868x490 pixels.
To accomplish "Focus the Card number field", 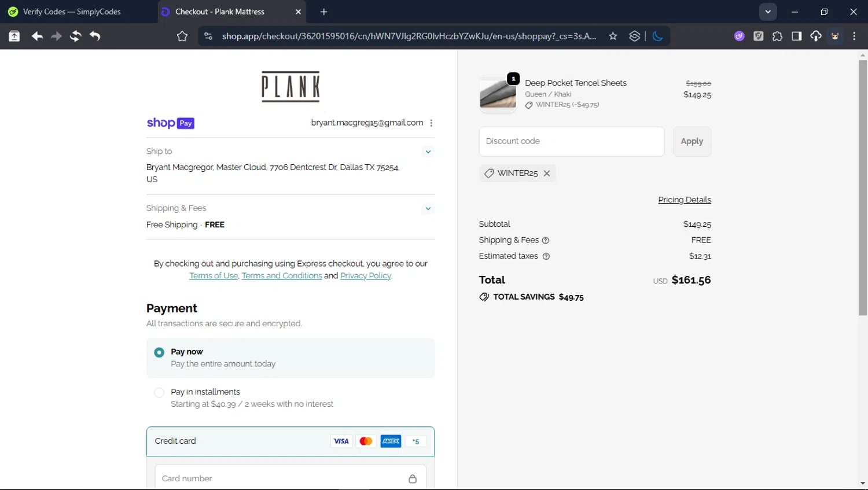I will 290,478.
